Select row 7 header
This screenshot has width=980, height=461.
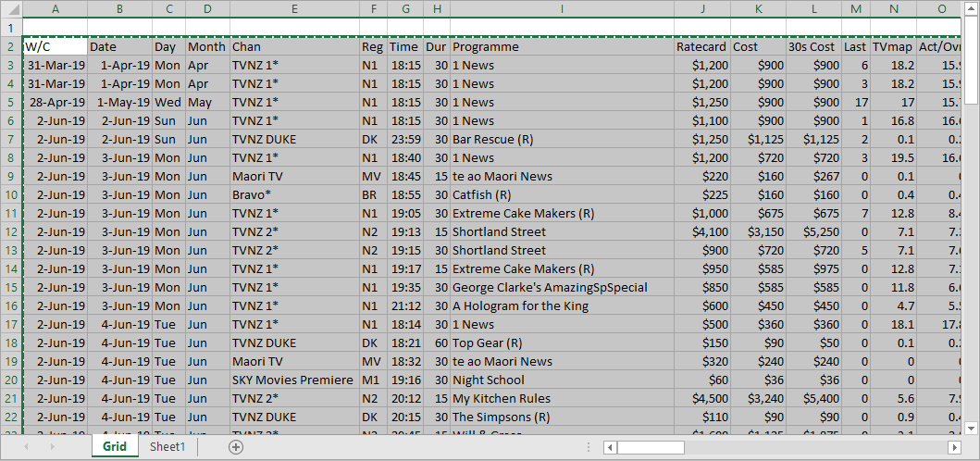tap(10, 139)
